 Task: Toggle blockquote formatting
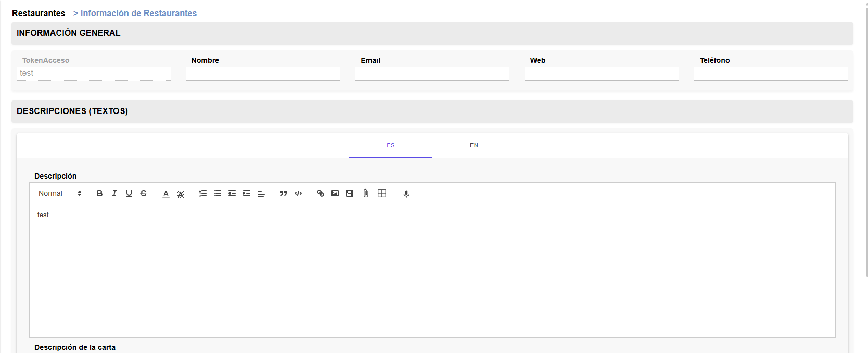pos(283,193)
